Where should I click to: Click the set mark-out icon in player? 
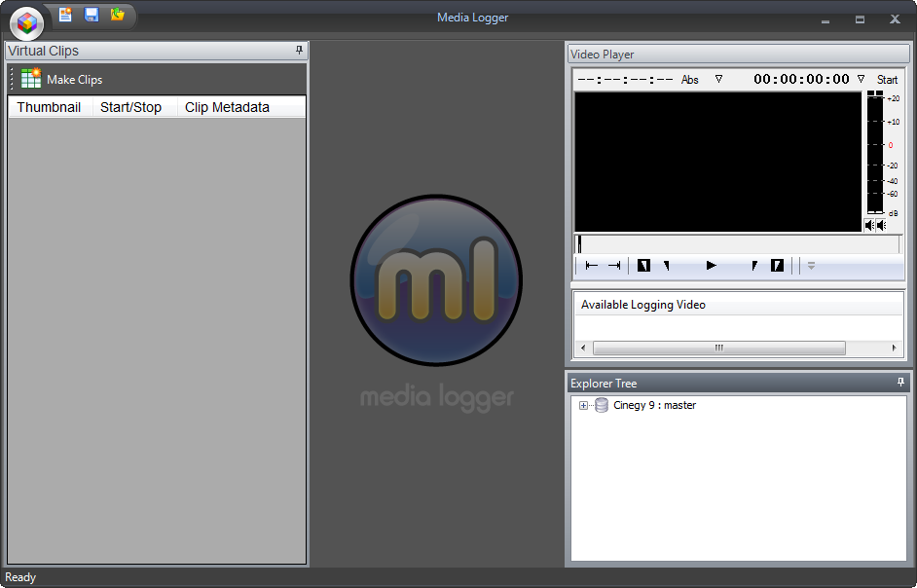[777, 265]
